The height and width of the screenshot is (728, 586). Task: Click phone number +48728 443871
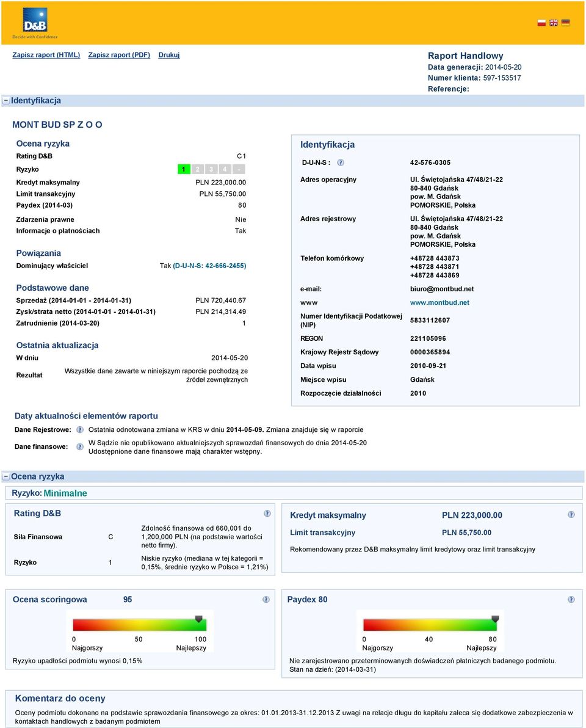(x=434, y=267)
